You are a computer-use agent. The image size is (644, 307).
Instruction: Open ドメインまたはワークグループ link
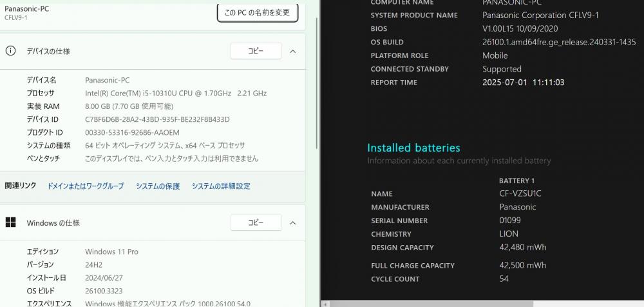point(86,186)
